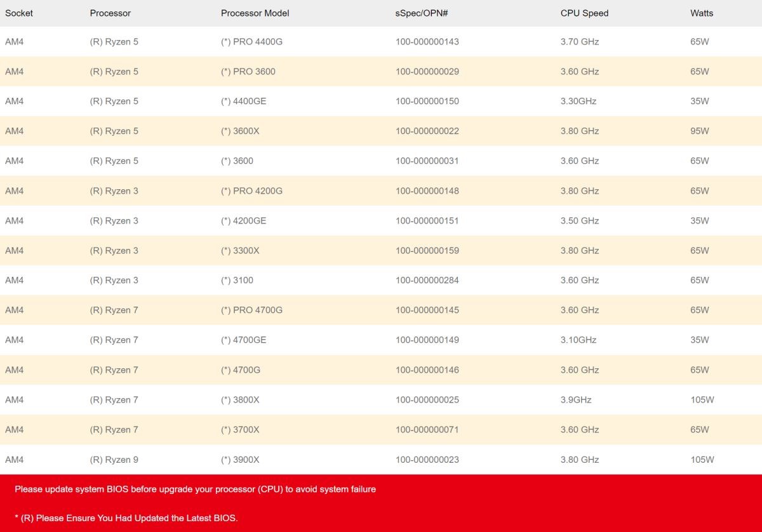The width and height of the screenshot is (762, 532).
Task: Click the 105W wattage for 3800X
Action: tap(702, 400)
